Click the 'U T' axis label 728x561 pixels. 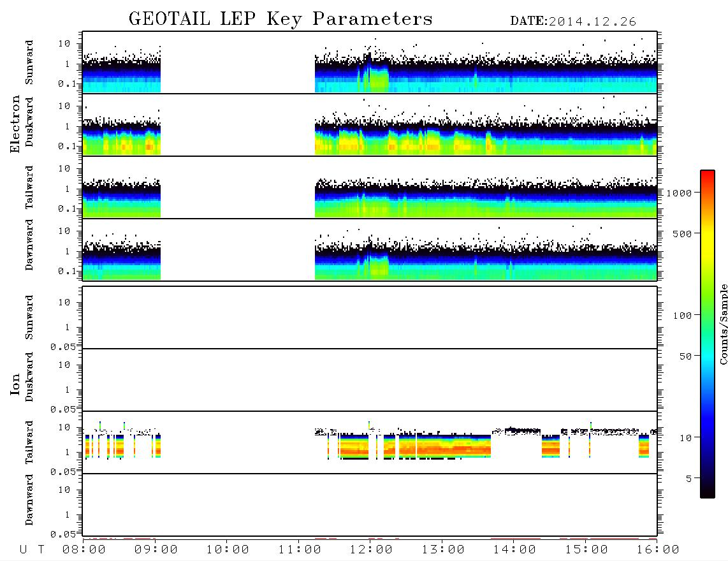[32, 550]
